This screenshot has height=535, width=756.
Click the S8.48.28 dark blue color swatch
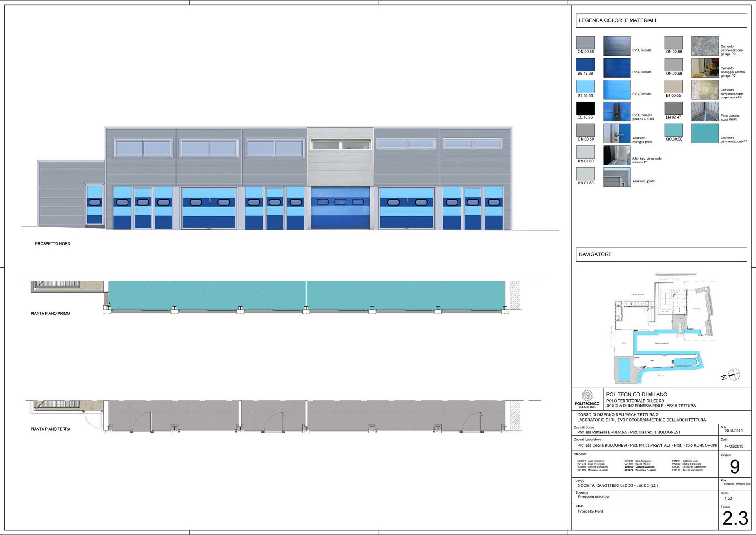(x=585, y=65)
